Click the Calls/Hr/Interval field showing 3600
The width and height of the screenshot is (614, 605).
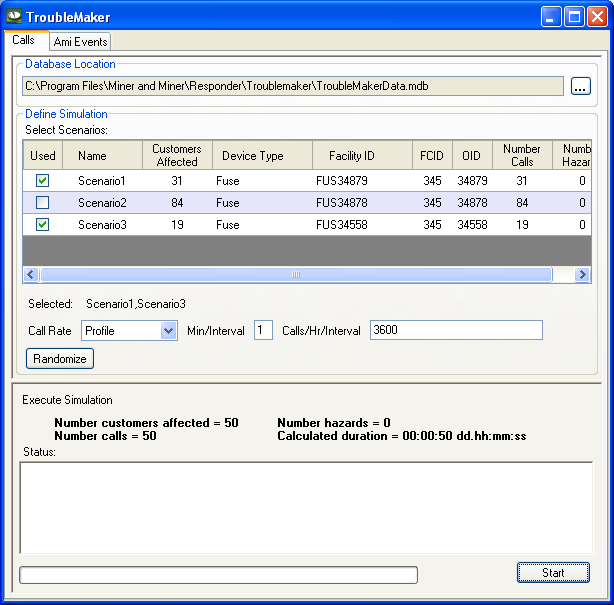pyautogui.click(x=456, y=330)
